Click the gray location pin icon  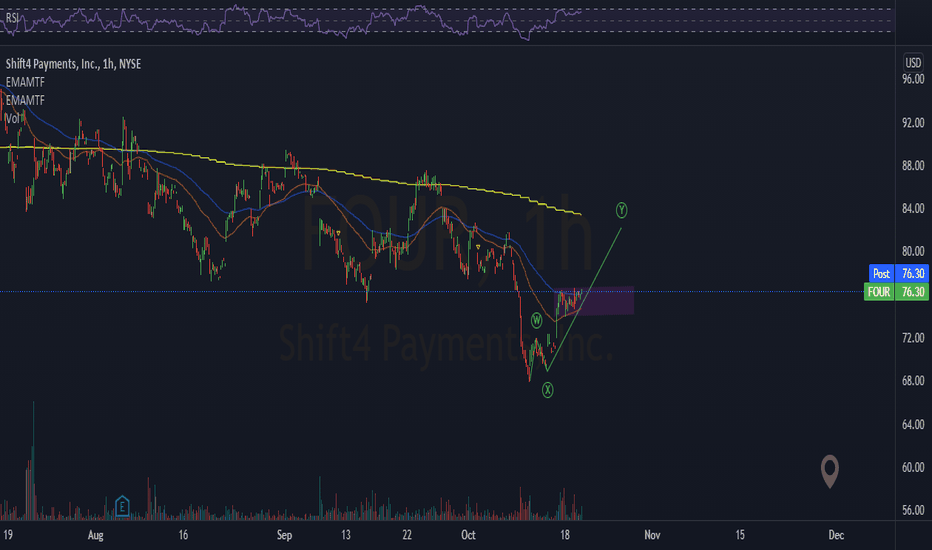click(830, 471)
